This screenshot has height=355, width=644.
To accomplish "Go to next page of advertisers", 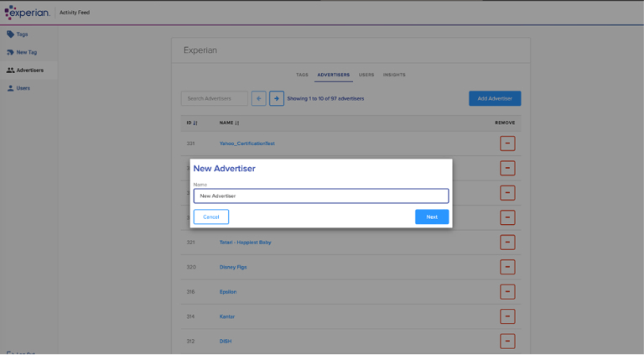I will click(277, 98).
